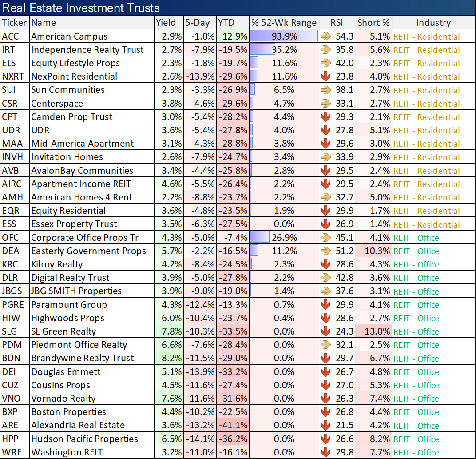Click the Highwoods Props name
The width and height of the screenshot is (476, 459).
point(67,318)
